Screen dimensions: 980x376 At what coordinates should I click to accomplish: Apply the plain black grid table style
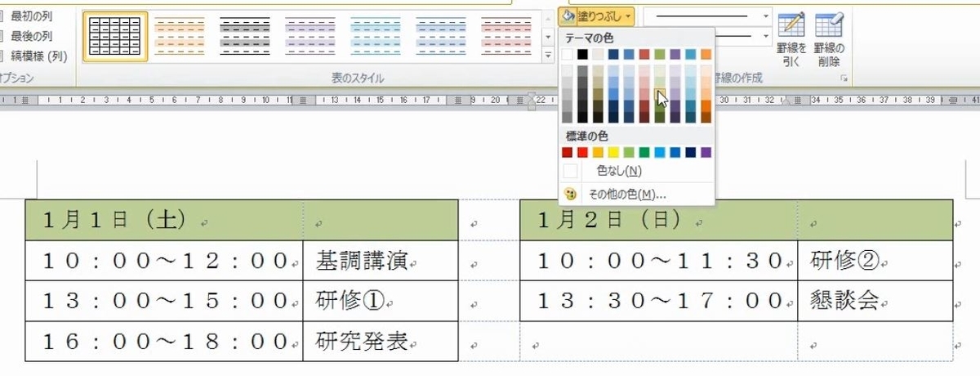[115, 37]
